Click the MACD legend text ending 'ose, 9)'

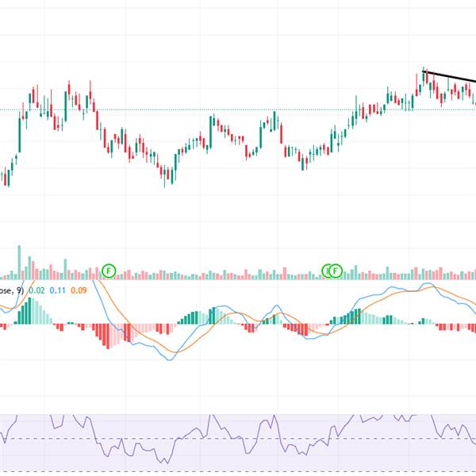tap(12, 290)
